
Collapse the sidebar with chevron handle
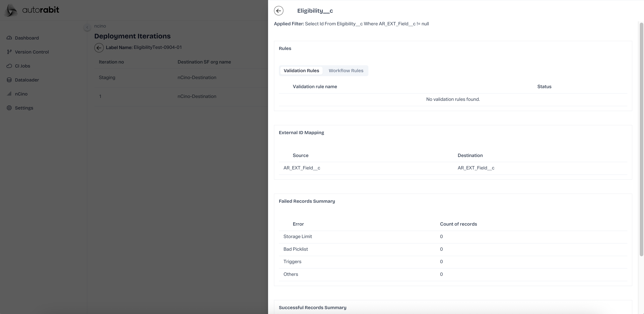pos(87,27)
